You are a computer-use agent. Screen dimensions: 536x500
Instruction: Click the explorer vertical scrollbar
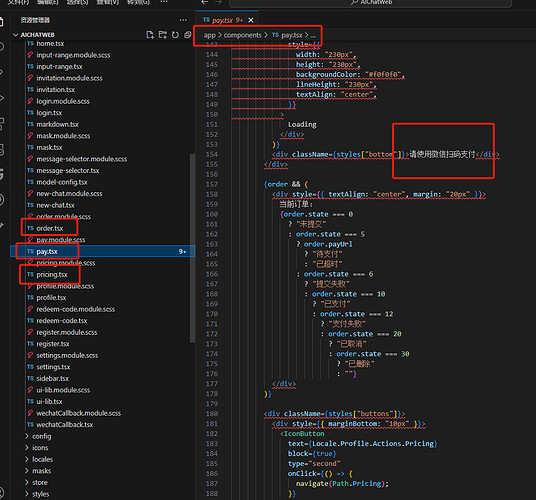[x=192, y=248]
